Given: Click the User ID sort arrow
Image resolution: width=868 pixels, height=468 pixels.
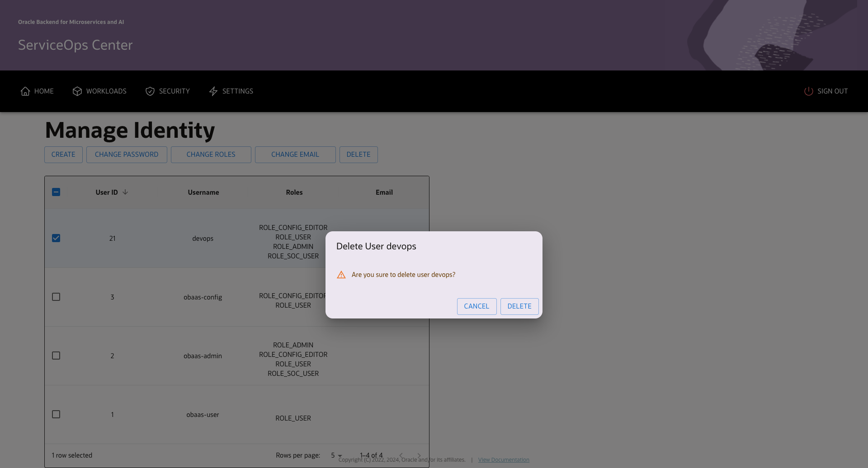Looking at the screenshot, I should point(125,192).
